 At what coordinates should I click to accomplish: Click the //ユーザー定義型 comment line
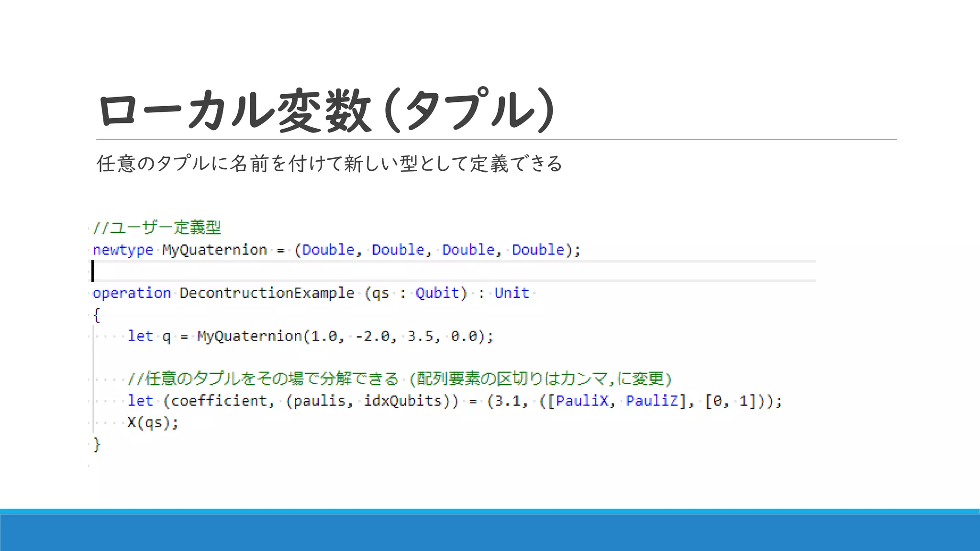[x=157, y=228]
